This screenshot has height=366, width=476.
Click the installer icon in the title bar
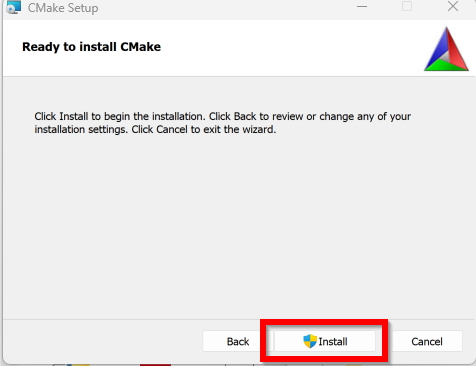13,7
